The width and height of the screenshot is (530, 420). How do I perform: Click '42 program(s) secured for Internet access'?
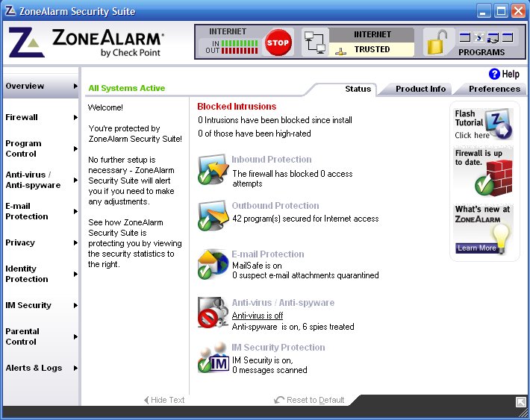click(305, 219)
